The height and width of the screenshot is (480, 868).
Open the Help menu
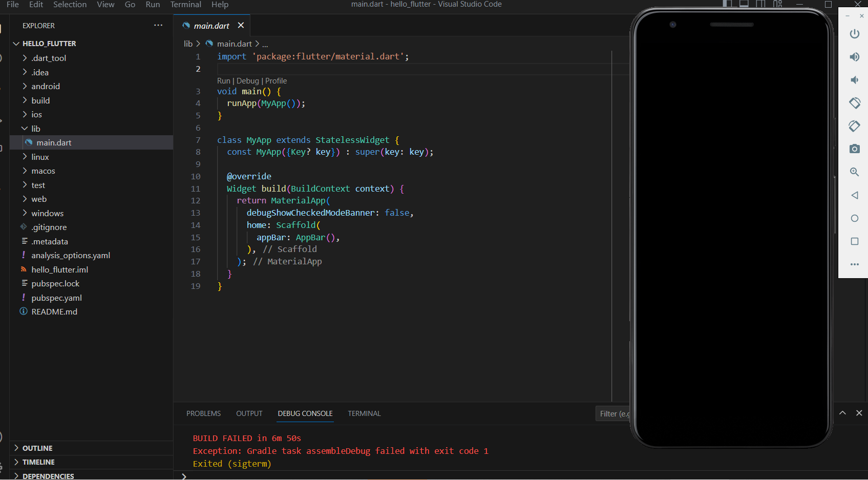[220, 4]
